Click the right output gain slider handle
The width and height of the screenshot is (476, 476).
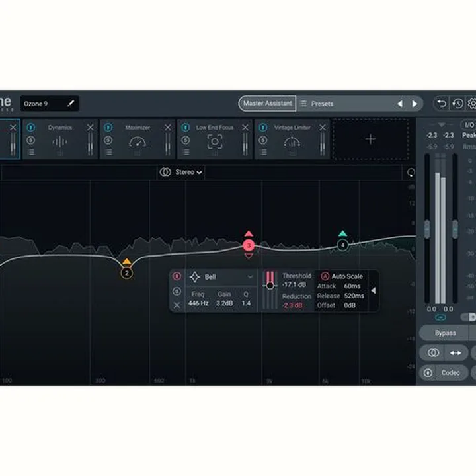pyautogui.click(x=455, y=229)
